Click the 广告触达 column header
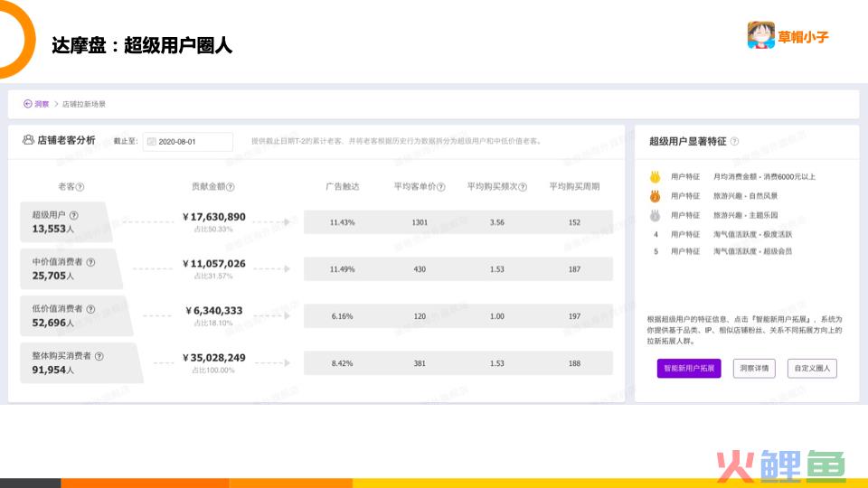Screen dimensions: 868x488 point(342,186)
